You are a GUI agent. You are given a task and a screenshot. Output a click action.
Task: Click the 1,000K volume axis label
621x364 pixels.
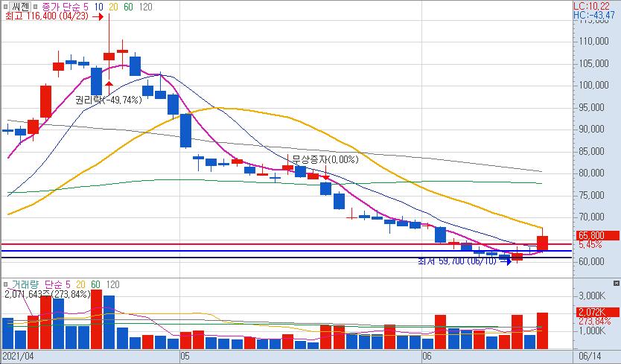[x=592, y=331]
